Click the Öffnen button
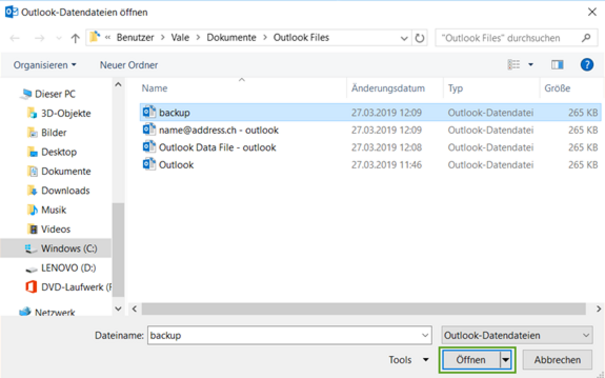 pyautogui.click(x=471, y=360)
